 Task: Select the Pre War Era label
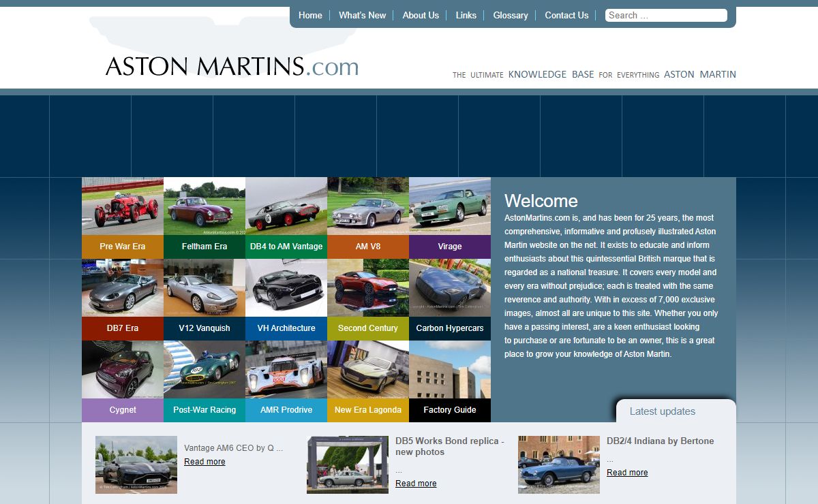(123, 247)
